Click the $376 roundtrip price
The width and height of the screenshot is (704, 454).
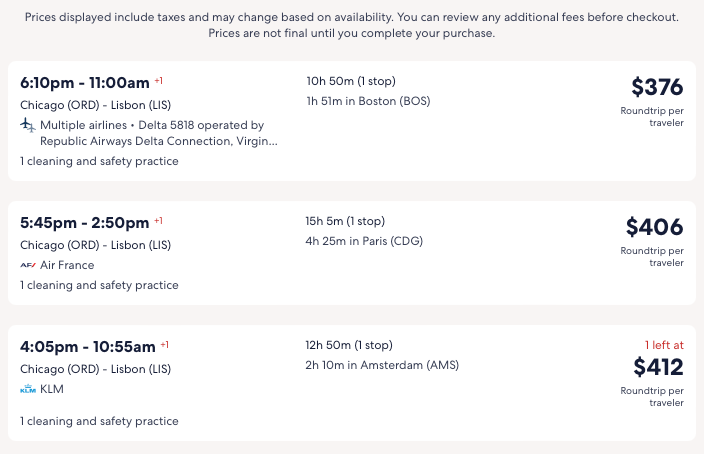[656, 88]
